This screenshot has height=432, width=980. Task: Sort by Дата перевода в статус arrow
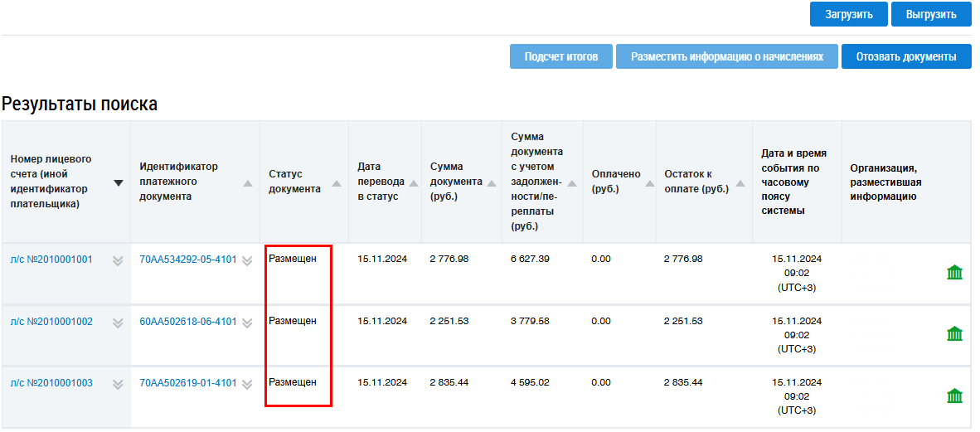point(413,183)
